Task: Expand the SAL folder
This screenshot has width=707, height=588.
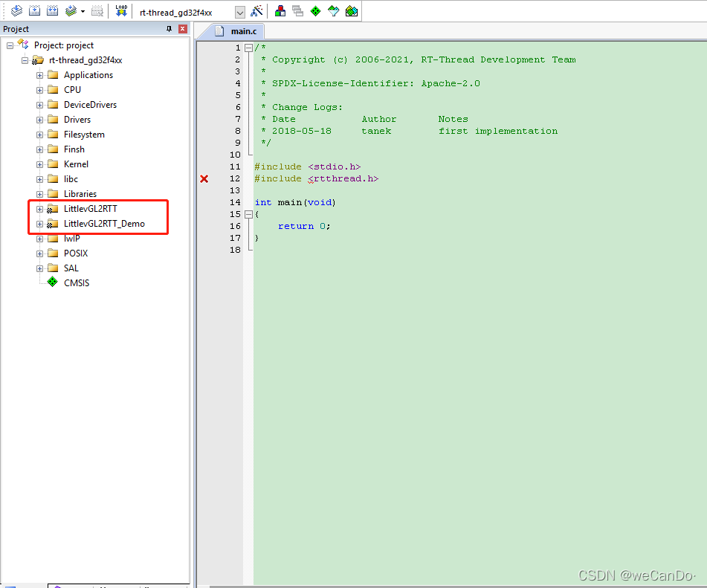Action: (39, 269)
